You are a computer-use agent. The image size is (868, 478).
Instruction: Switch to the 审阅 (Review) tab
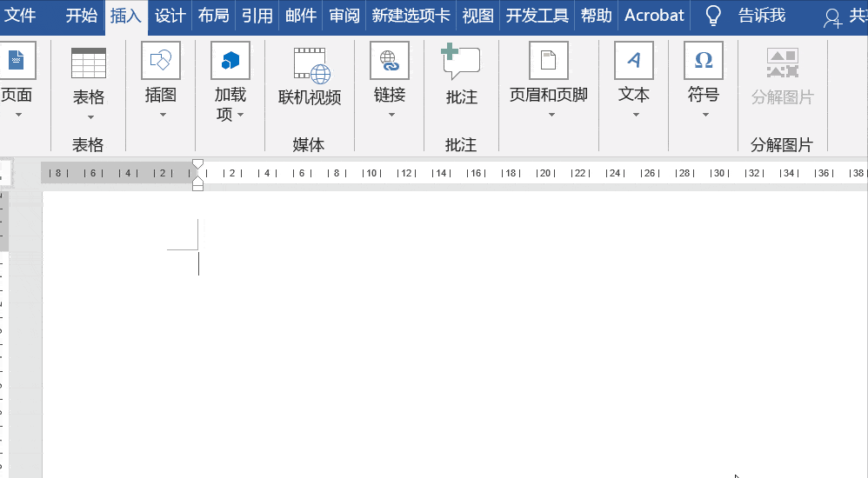click(x=344, y=15)
